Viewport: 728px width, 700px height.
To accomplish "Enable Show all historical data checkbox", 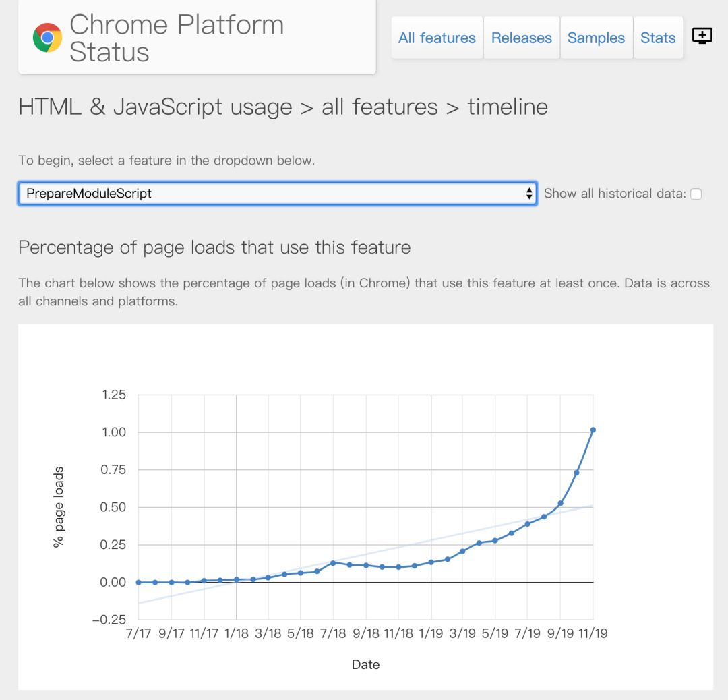I will point(696,194).
